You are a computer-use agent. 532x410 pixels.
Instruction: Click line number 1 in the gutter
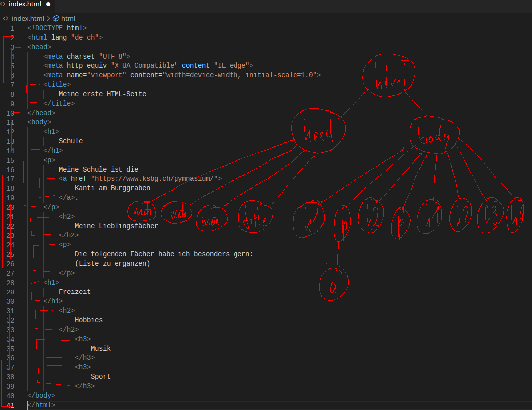(12, 28)
